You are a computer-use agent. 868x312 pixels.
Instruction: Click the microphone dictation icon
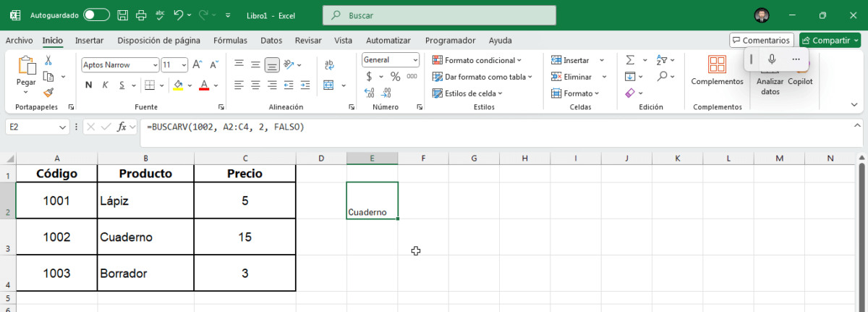pos(772,59)
